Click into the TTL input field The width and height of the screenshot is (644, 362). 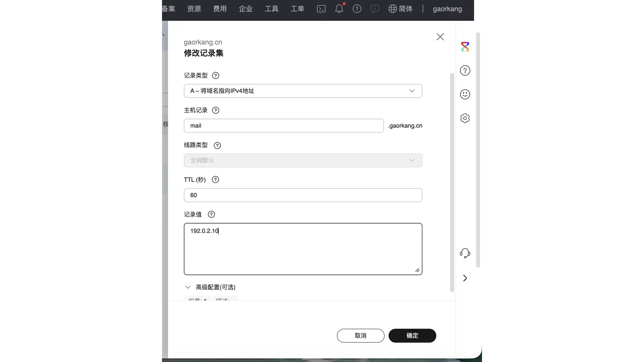303,195
